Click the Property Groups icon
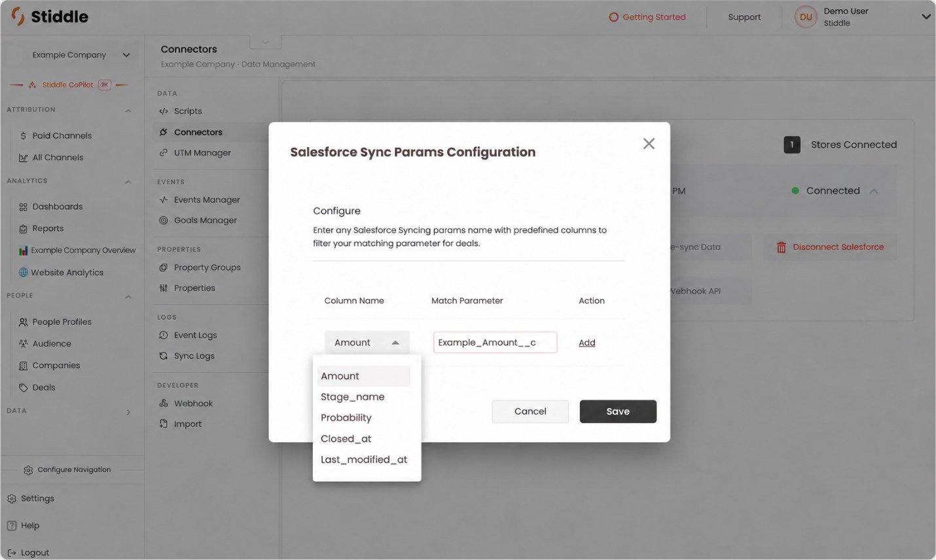Viewport: 936px width, 560px height. coord(164,268)
